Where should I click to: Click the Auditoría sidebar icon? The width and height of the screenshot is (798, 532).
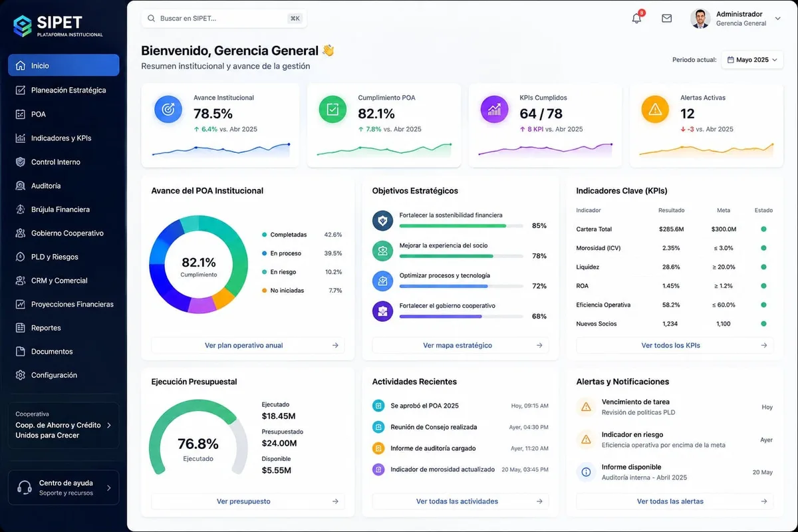click(x=20, y=186)
